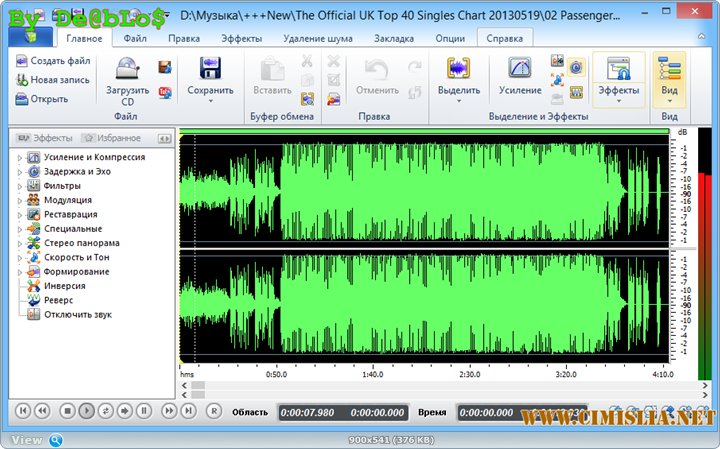The width and height of the screenshot is (720, 449).
Task: Expand the Фильтры tree node
Action: (19, 186)
